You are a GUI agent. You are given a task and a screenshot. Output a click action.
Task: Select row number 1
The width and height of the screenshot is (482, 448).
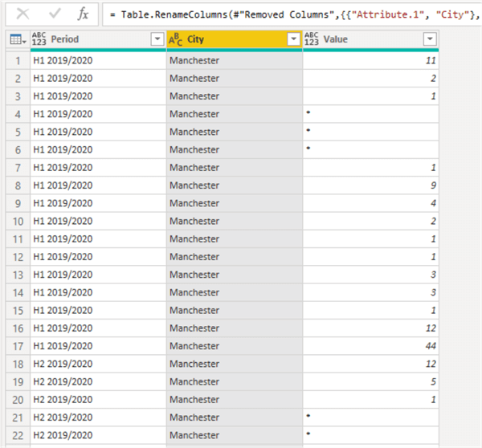click(16, 60)
